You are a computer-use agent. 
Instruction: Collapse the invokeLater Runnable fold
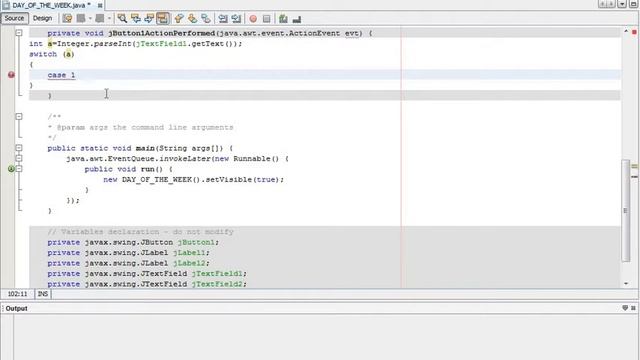coord(19,158)
